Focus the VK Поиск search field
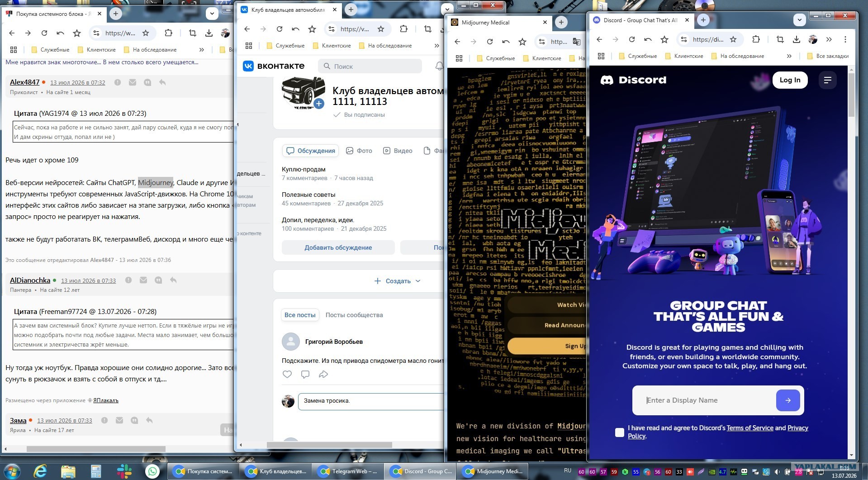This screenshot has width=868, height=480. click(x=370, y=66)
